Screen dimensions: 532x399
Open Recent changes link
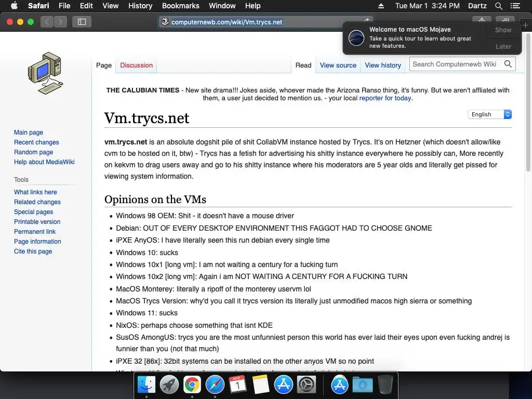click(x=36, y=142)
